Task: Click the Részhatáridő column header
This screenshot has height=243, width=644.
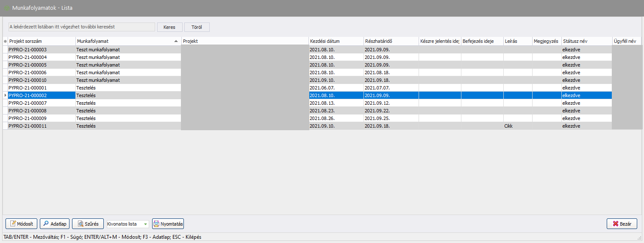Action: [x=391, y=41]
